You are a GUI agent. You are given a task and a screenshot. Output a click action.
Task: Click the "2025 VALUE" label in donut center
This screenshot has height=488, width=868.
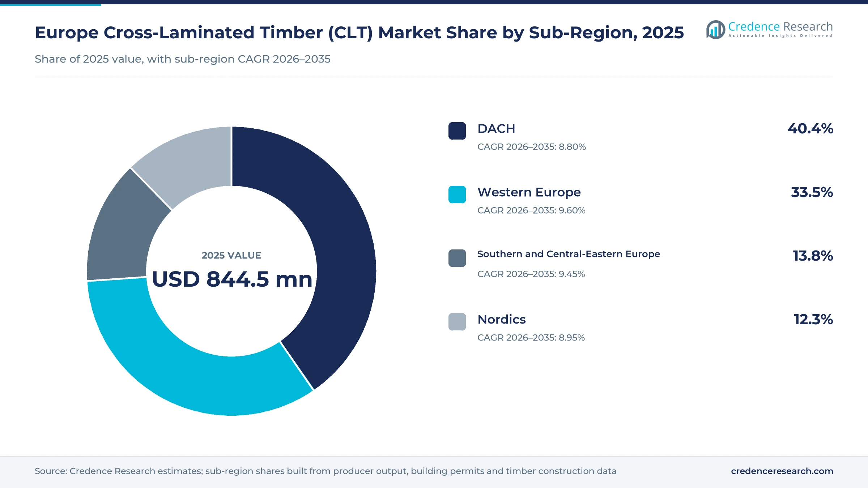[231, 256]
